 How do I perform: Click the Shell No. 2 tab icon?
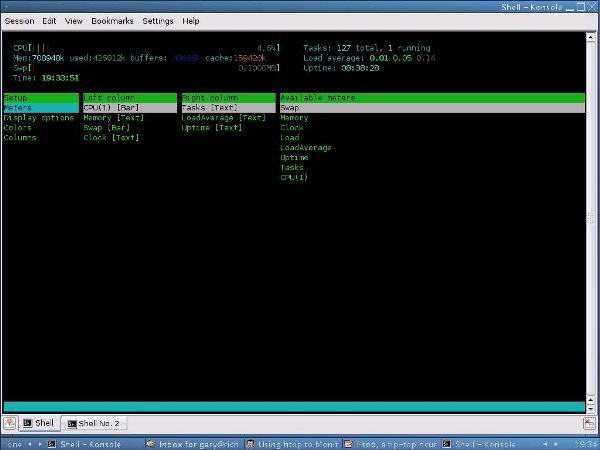(73, 423)
